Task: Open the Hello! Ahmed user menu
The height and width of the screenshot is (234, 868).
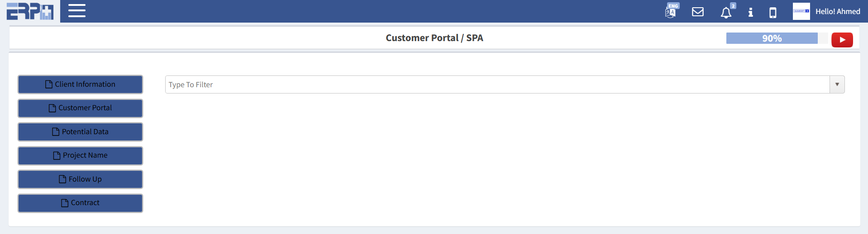Action: click(x=838, y=12)
